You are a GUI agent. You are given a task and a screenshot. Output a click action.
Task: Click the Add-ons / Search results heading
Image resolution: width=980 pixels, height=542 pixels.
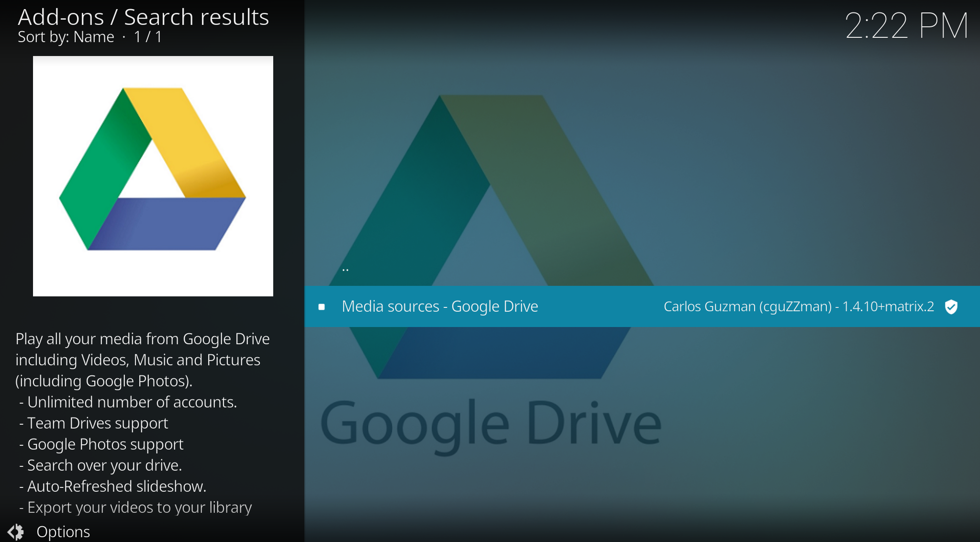[144, 17]
